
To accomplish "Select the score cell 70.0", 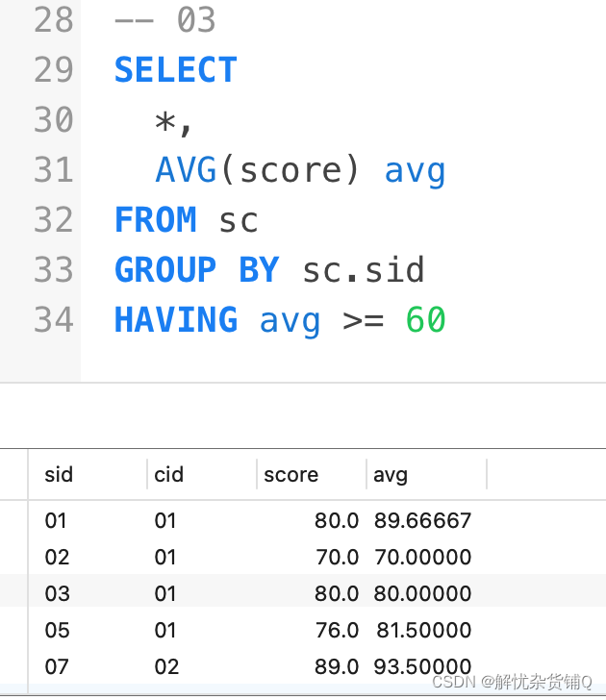I will coord(336,558).
